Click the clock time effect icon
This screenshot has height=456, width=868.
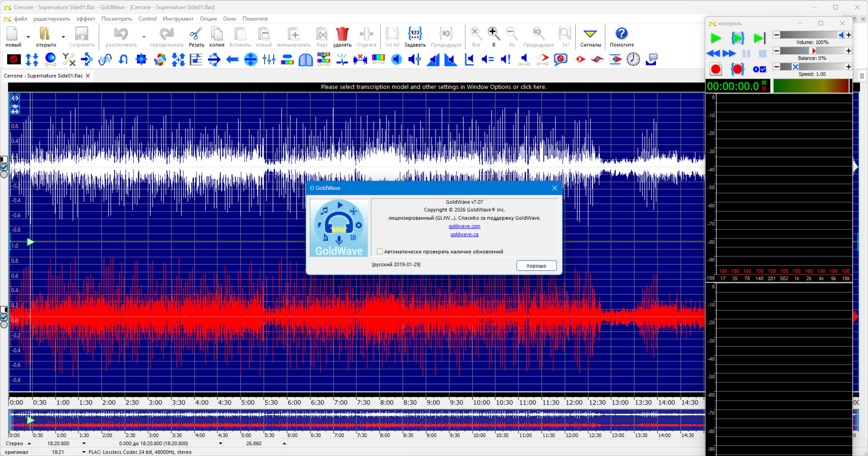[x=633, y=59]
